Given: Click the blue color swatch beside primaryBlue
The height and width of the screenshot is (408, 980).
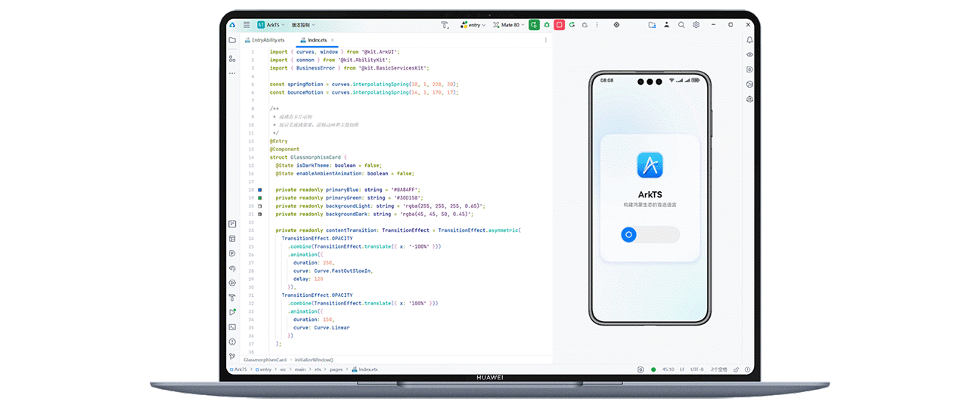Looking at the screenshot, I should pyautogui.click(x=260, y=190).
